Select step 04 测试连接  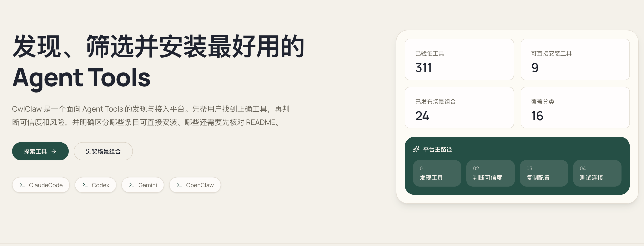[x=597, y=173]
